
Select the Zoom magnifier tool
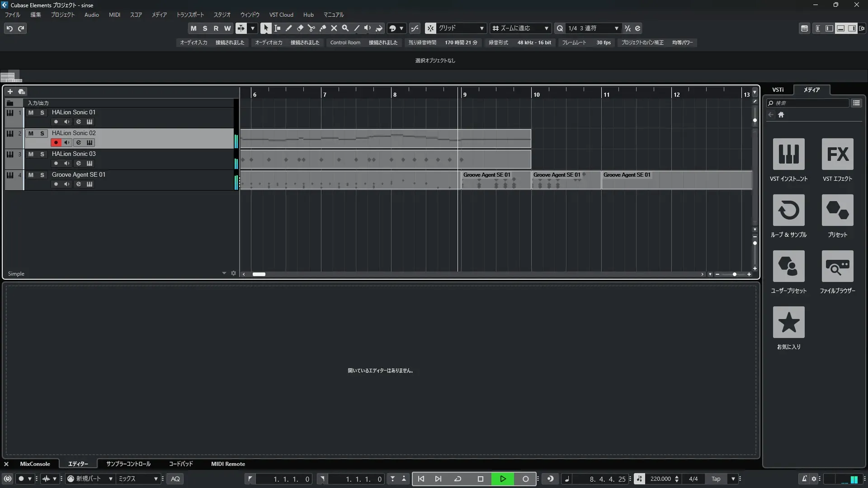pos(345,28)
